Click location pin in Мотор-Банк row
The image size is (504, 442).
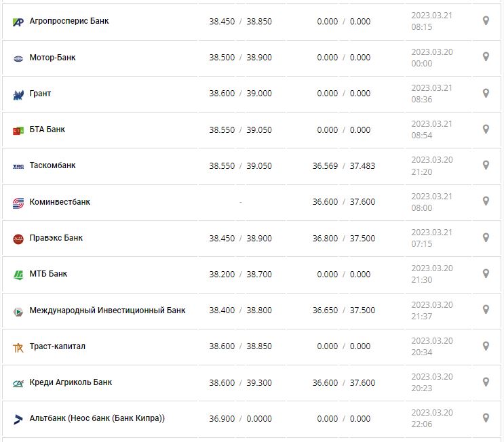click(486, 57)
